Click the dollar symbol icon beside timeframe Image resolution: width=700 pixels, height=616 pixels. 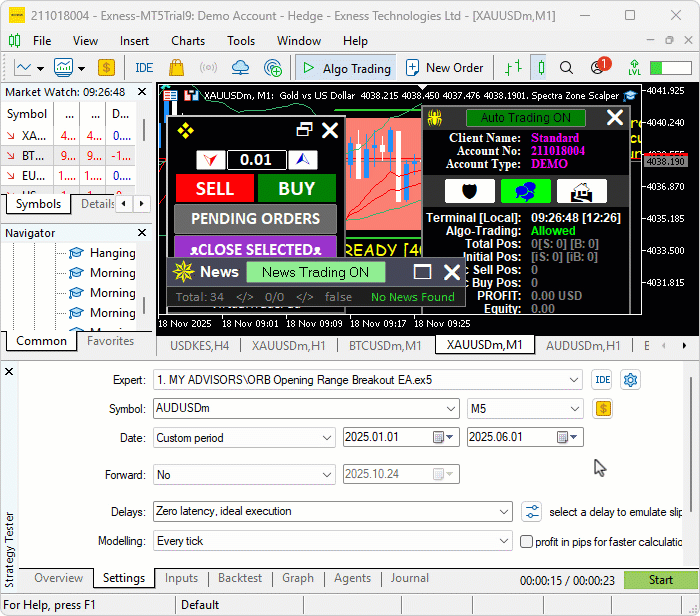(x=603, y=408)
